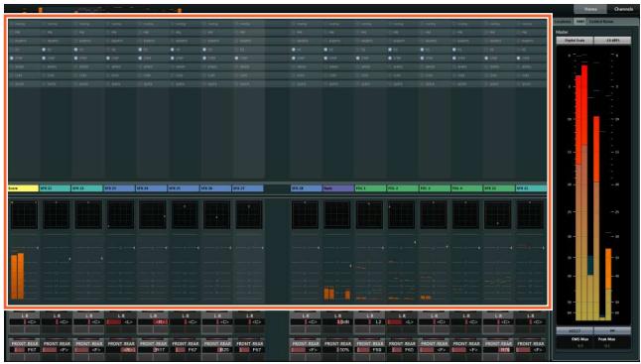Image resolution: width=641 pixels, height=364 pixels.
Task: Click the L-R pan field under SFX 23
Action: click(x=121, y=322)
